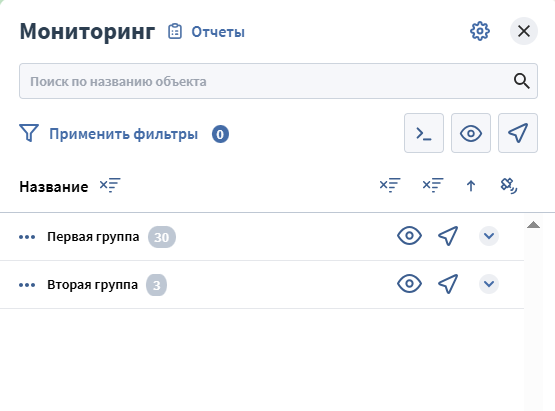
Task: Select the Вторая группа row label
Action: (92, 285)
